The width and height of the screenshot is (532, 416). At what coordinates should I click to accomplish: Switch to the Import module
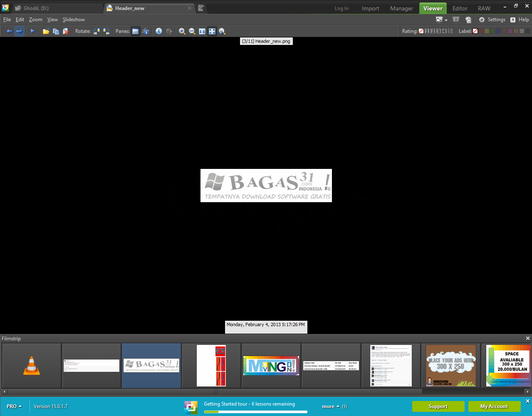tap(370, 8)
